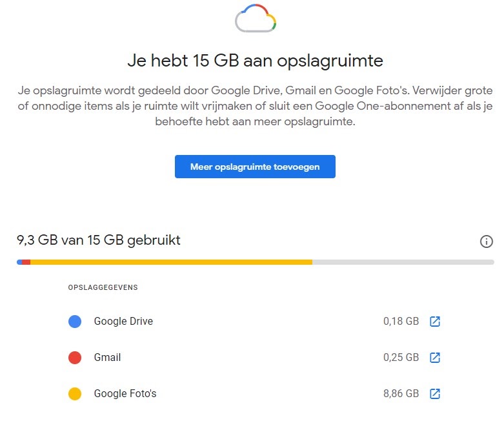This screenshot has width=504, height=421.
Task: Click the yellow segment of the storage bar
Action: tap(171, 262)
